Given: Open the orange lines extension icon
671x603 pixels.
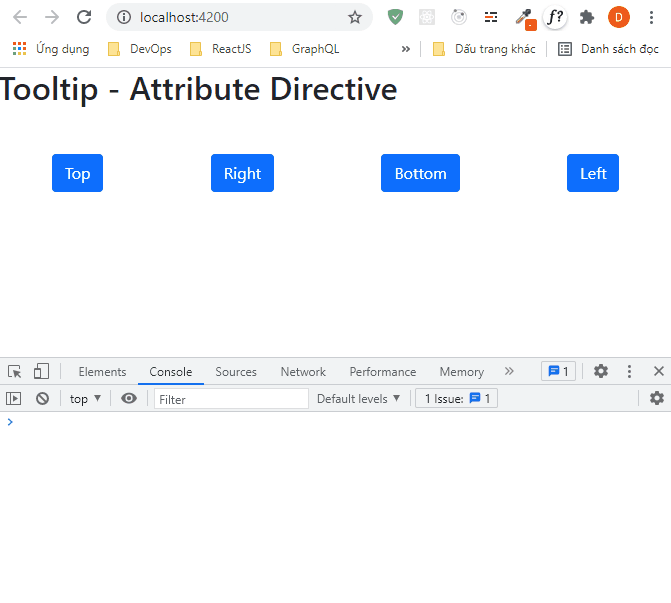Looking at the screenshot, I should pos(491,17).
